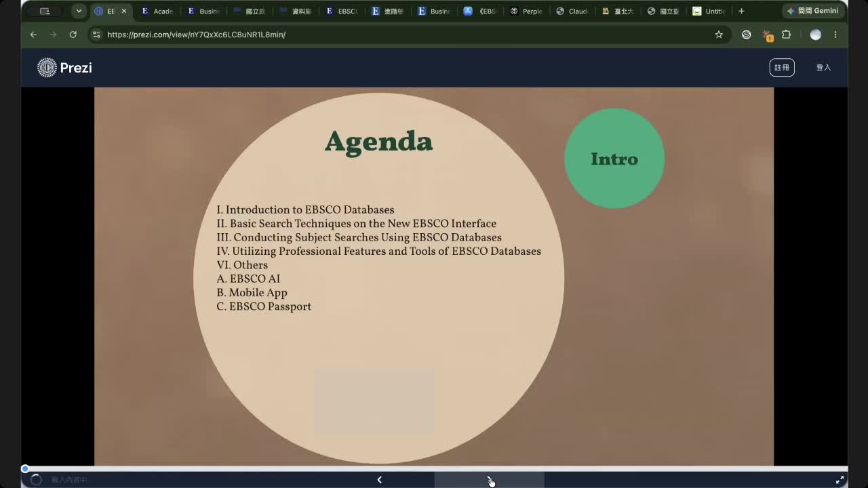
Task: Click the Prezi logo in the header
Action: click(x=64, y=67)
